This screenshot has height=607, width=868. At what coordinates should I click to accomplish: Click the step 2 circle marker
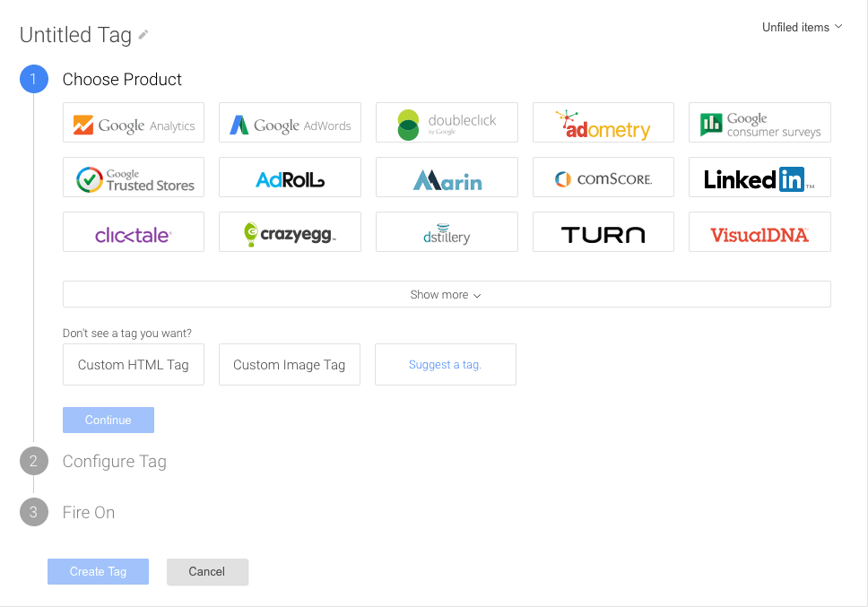pos(34,461)
